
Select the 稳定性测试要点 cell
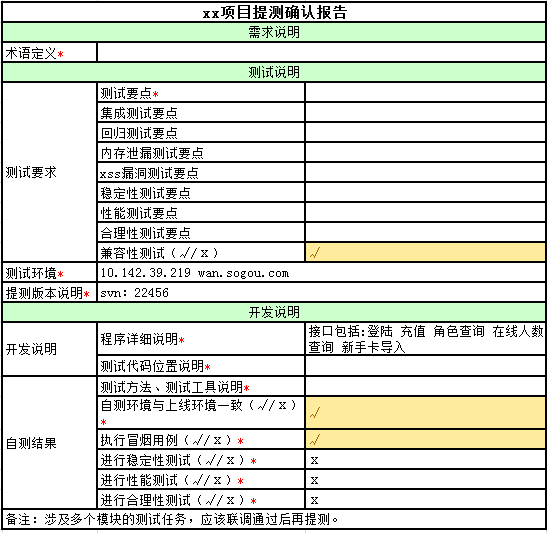201,192
